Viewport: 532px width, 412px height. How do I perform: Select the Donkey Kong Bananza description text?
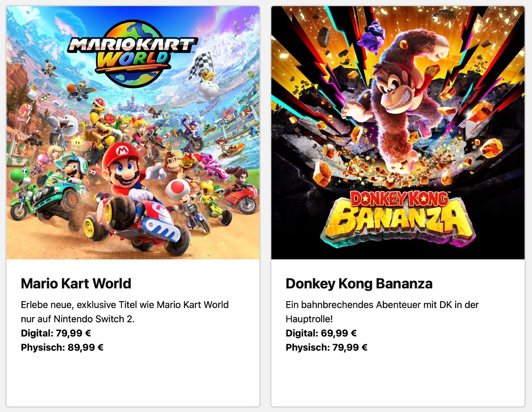(x=382, y=312)
